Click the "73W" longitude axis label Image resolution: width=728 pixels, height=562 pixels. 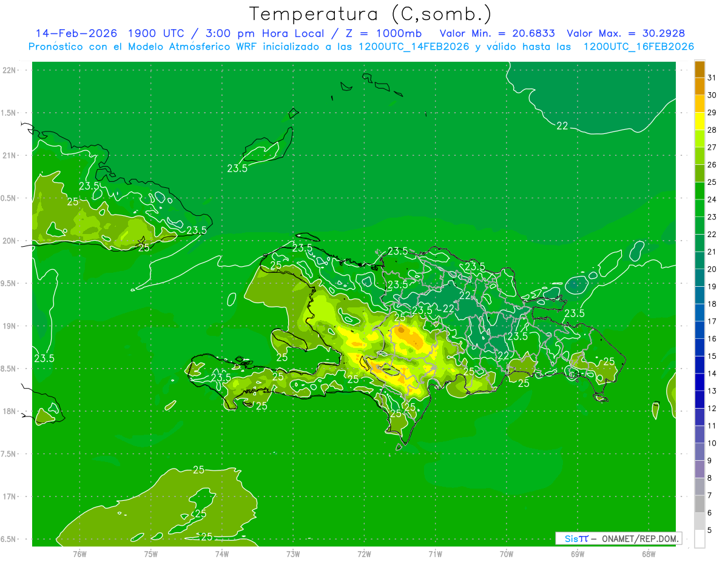point(293,554)
